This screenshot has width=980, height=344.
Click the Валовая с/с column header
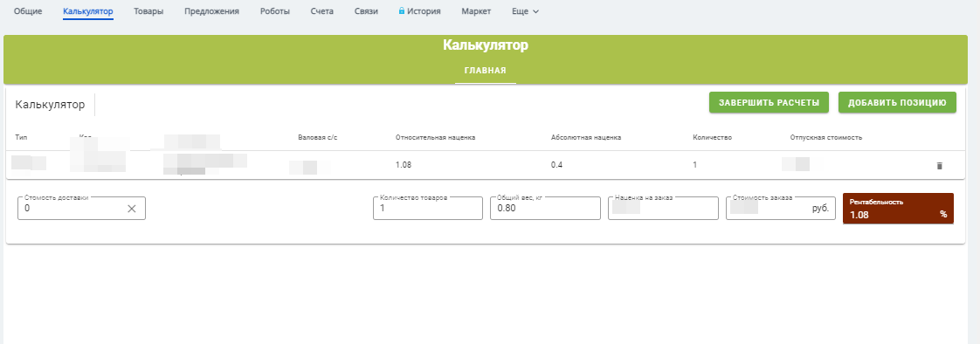[318, 137]
